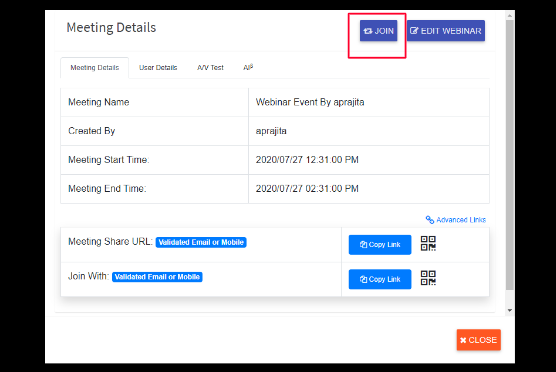Viewport: 556px width, 372px height.
Task: Open the A/V Test tab
Action: pos(210,67)
